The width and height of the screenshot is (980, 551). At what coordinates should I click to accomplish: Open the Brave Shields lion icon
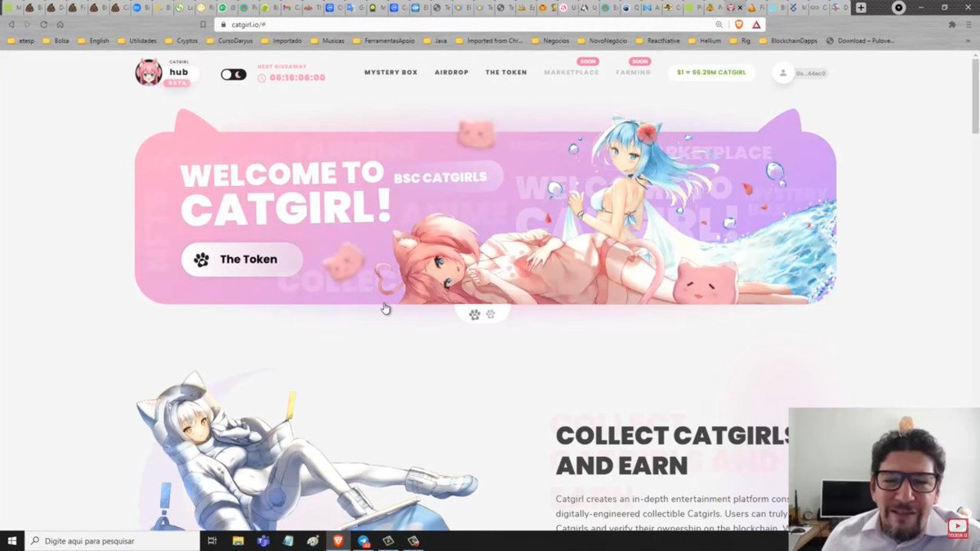(740, 24)
